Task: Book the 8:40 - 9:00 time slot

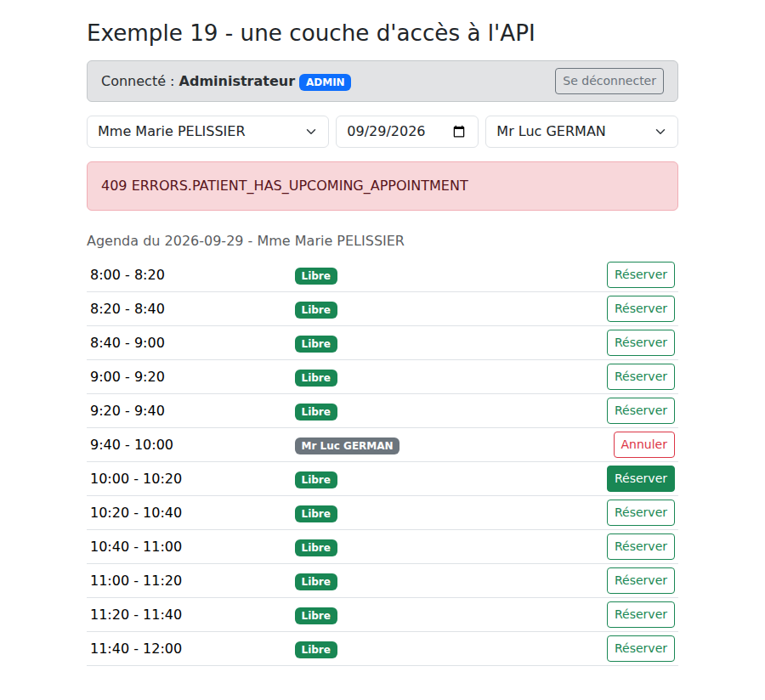Action: pyautogui.click(x=641, y=342)
